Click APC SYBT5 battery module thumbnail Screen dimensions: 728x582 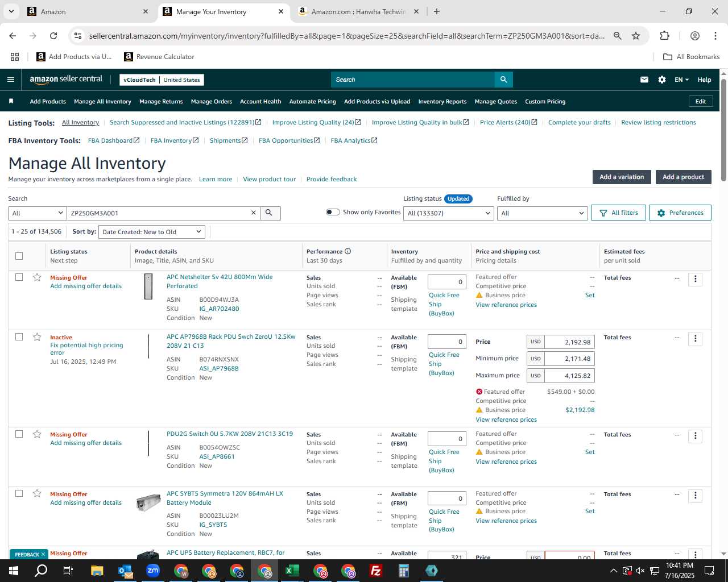[x=148, y=502]
